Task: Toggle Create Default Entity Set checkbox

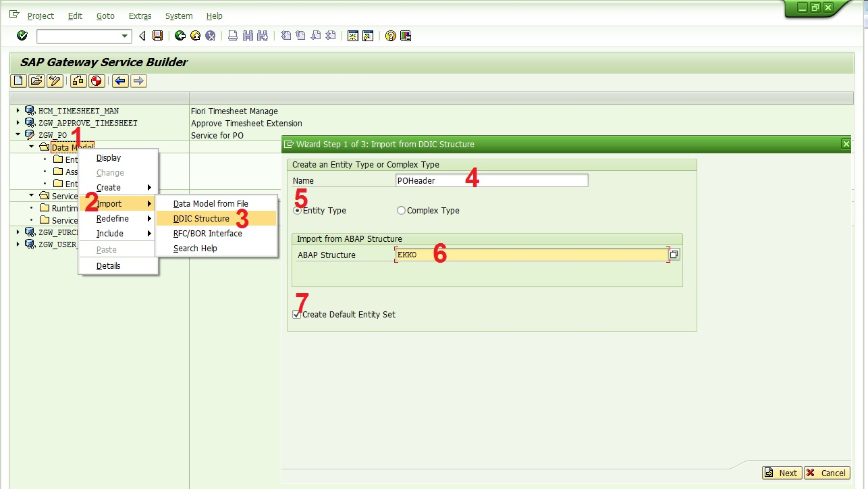Action: (x=296, y=314)
